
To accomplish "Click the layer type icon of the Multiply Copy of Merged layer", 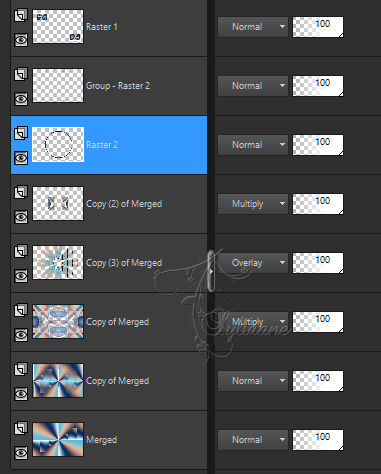I will (21, 310).
